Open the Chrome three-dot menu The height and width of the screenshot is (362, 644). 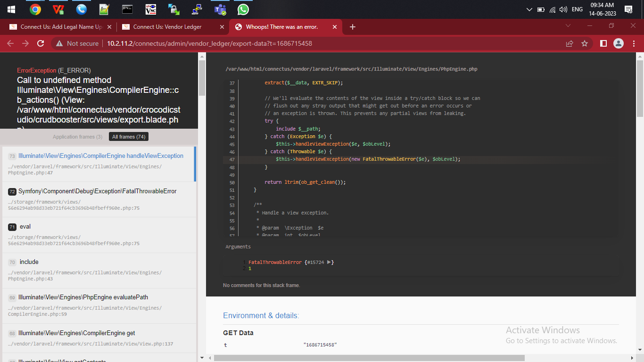click(634, 43)
